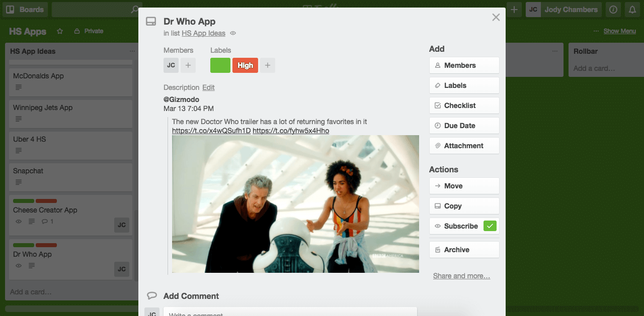Click the High red label
Image resolution: width=644 pixels, height=316 pixels.
(x=246, y=65)
